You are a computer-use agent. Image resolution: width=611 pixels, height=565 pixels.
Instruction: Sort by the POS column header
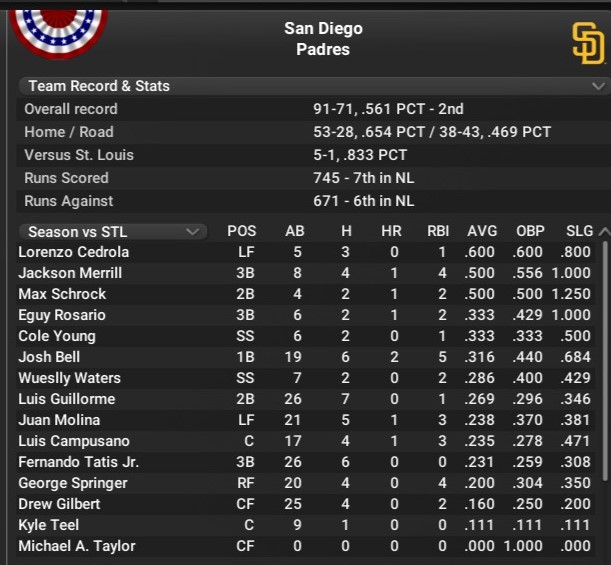pos(241,232)
